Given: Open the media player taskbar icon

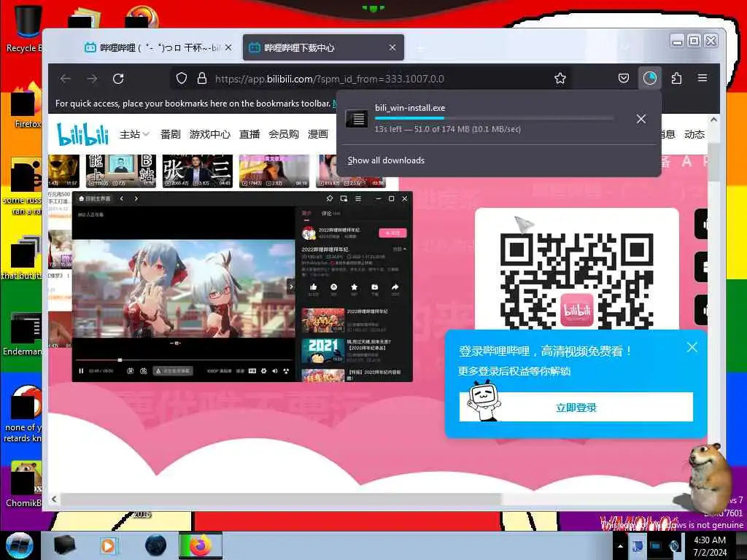Looking at the screenshot, I should 108,545.
